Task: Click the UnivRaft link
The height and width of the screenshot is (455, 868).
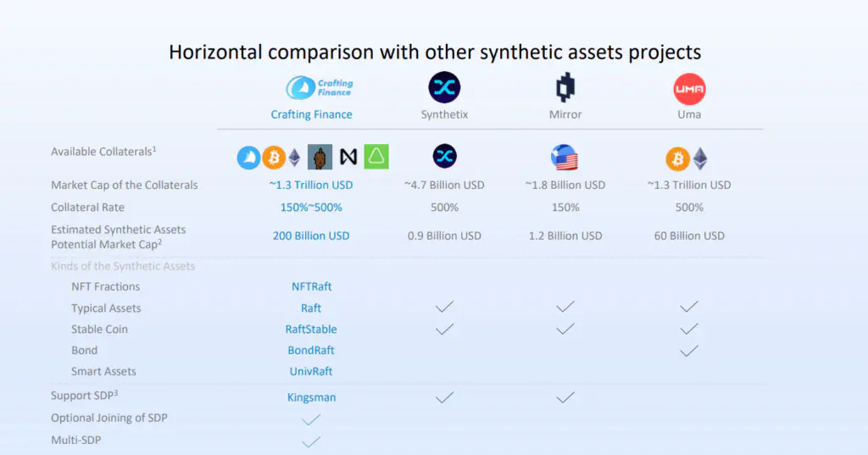Action: tap(311, 371)
